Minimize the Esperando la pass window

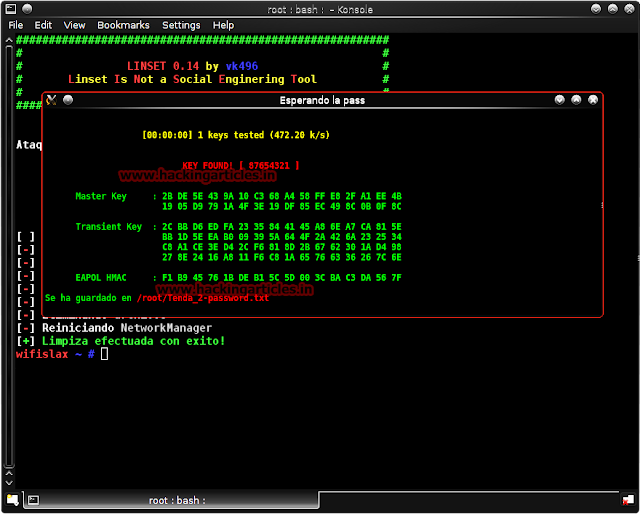click(560, 100)
